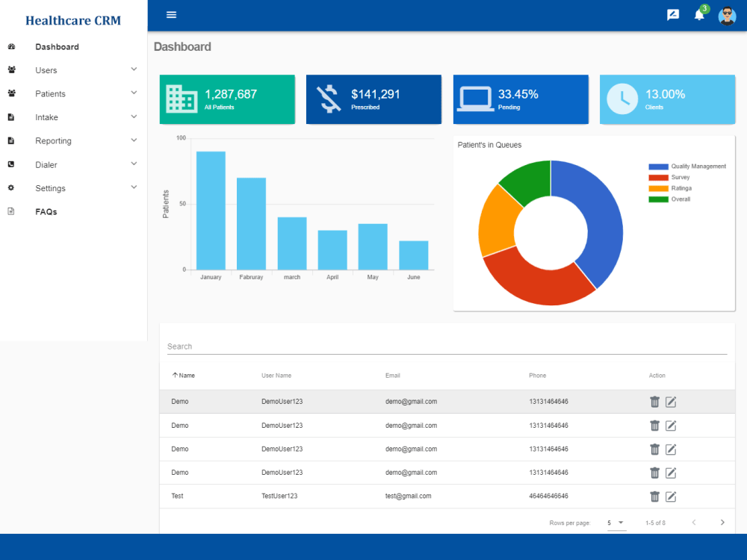Click the Quality Management legend swatch
This screenshot has width=747, height=560.
pos(658,167)
